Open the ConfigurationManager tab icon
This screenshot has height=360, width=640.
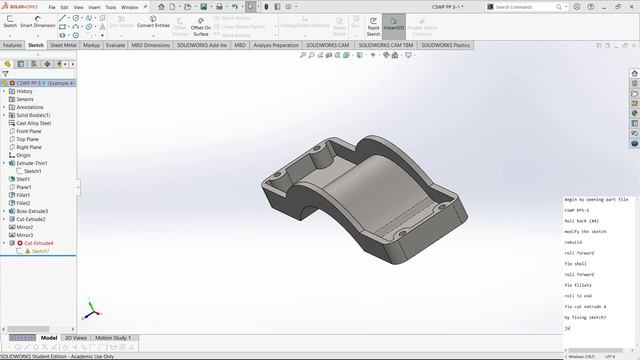(x=34, y=64)
